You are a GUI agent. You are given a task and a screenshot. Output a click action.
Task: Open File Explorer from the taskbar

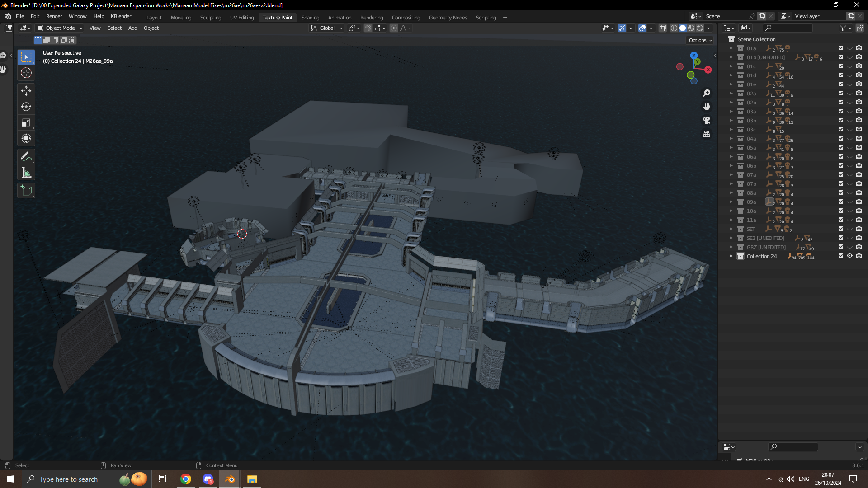(252, 479)
